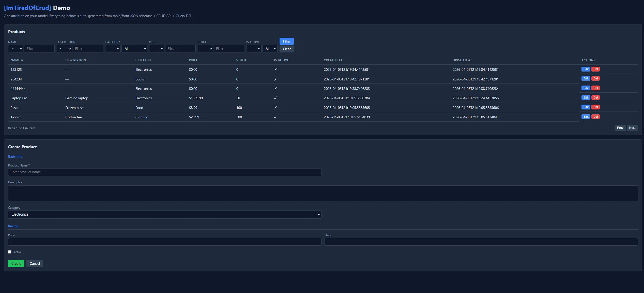Open Price filter operator dropdown

[157, 49]
